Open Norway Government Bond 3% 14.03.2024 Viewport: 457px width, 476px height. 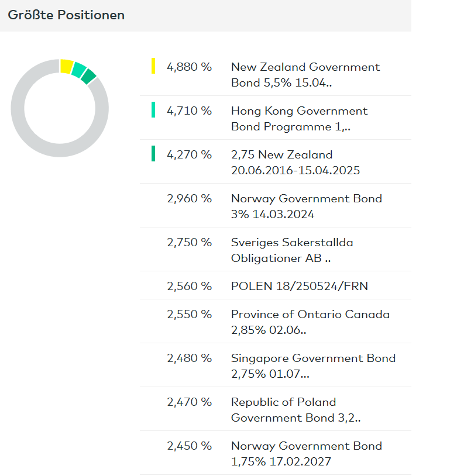[306, 206]
